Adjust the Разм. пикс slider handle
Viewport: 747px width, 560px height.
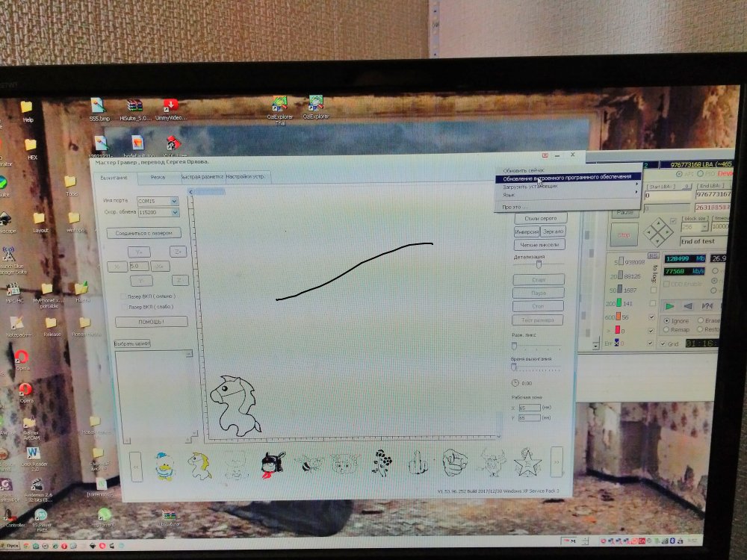[514, 345]
